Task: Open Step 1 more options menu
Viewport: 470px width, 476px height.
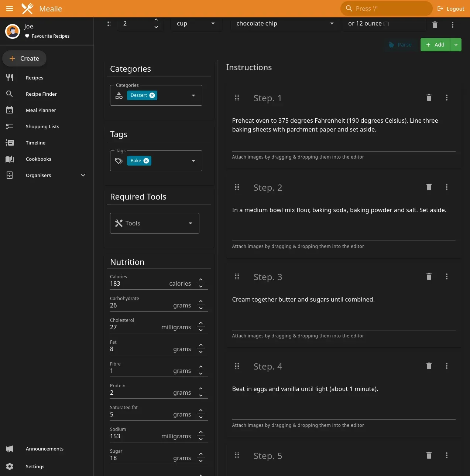Action: click(x=447, y=98)
